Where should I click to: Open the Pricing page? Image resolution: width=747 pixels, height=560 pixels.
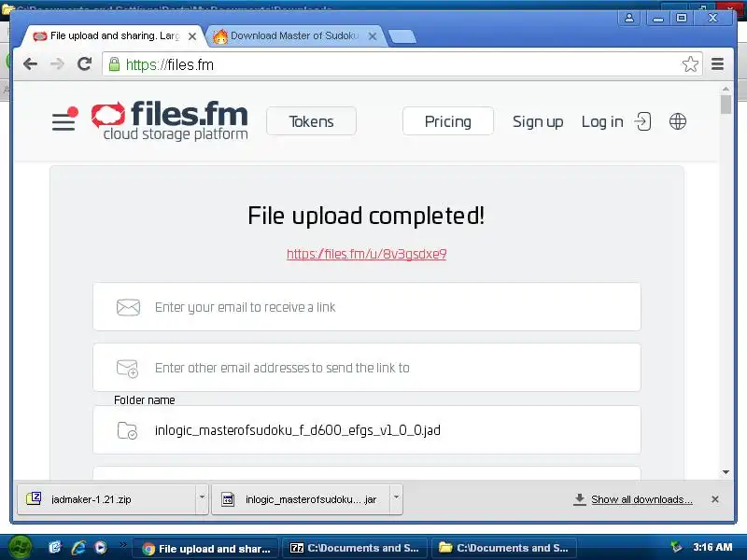pyautogui.click(x=448, y=121)
